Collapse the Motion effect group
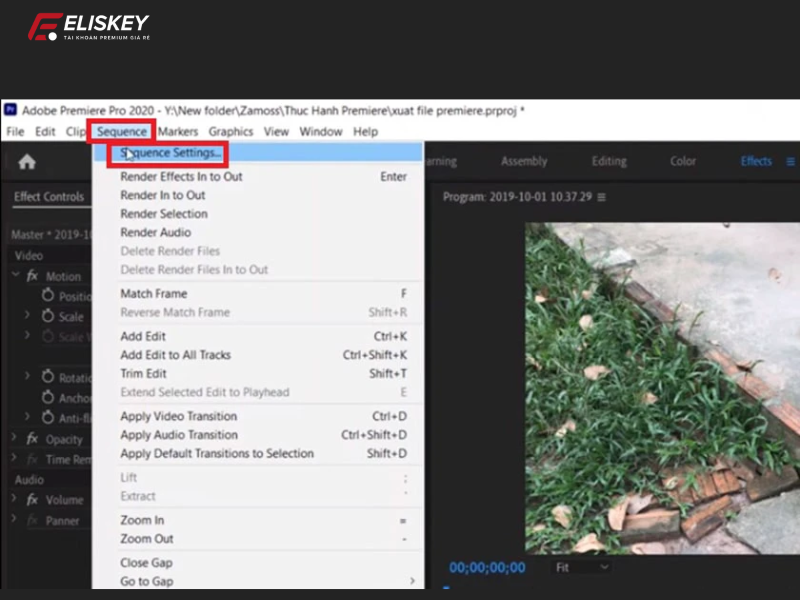The height and width of the screenshot is (600, 800). 15,276
